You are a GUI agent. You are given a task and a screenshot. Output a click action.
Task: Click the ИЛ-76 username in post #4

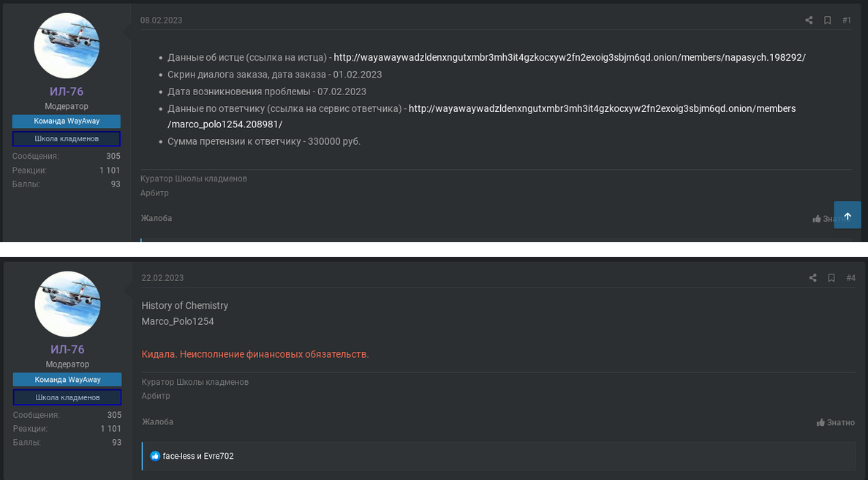pos(67,349)
